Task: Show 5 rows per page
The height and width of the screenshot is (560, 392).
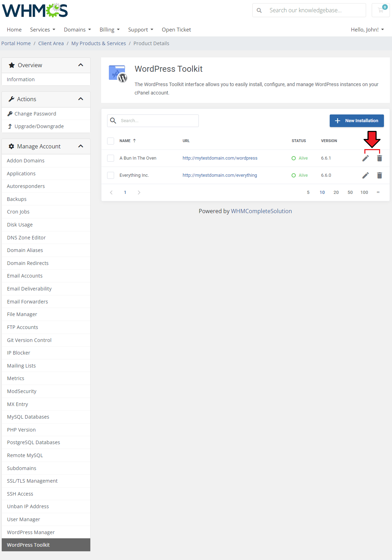Action: point(308,192)
